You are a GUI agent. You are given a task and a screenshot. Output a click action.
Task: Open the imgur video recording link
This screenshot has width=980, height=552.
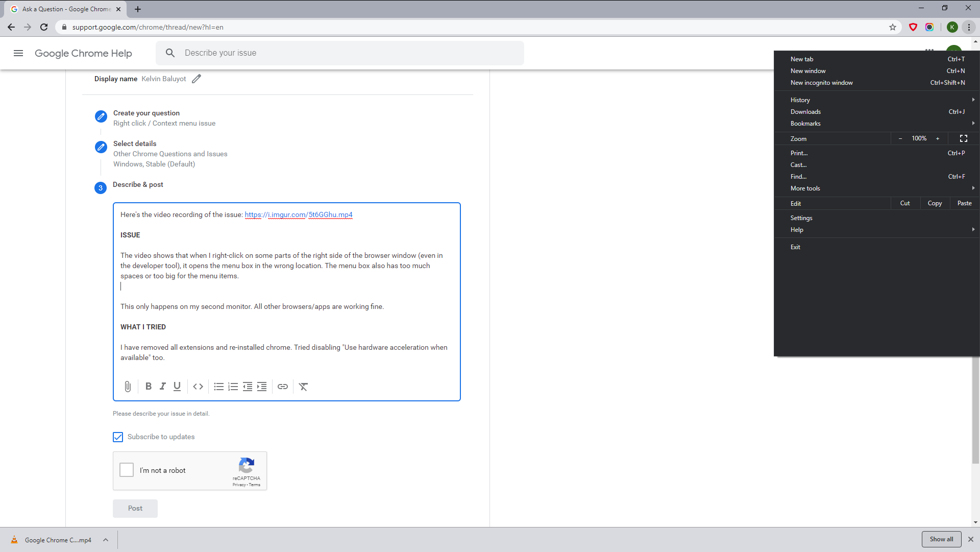pyautogui.click(x=298, y=215)
